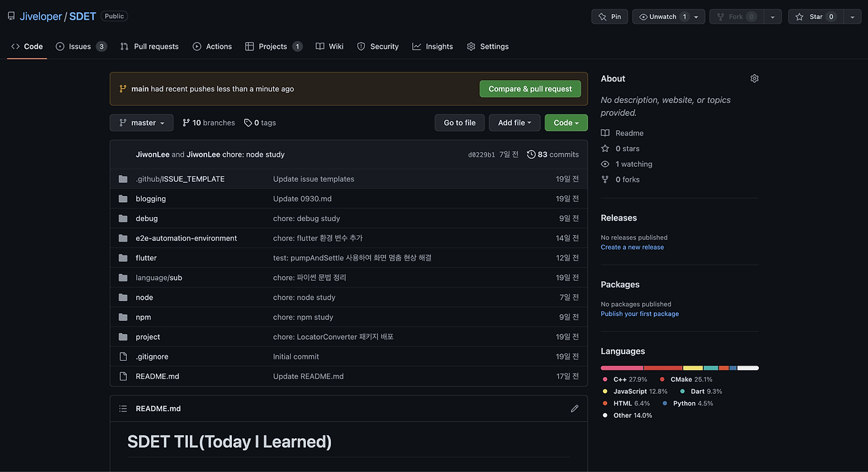Open the Wiki tab
This screenshot has height=472, width=868.
(330, 46)
